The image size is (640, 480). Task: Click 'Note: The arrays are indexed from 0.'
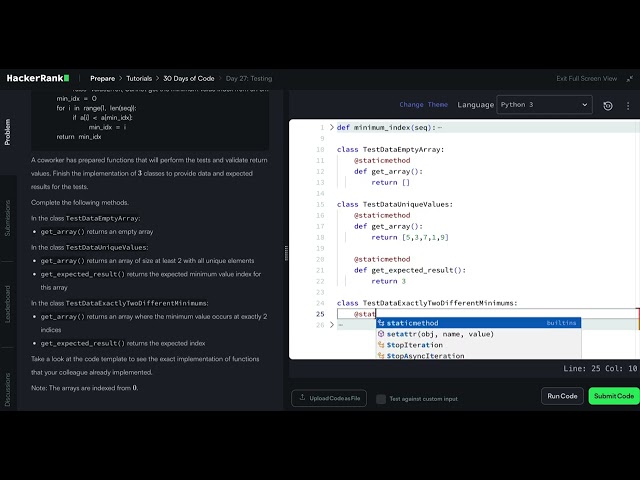pyautogui.click(x=84, y=388)
